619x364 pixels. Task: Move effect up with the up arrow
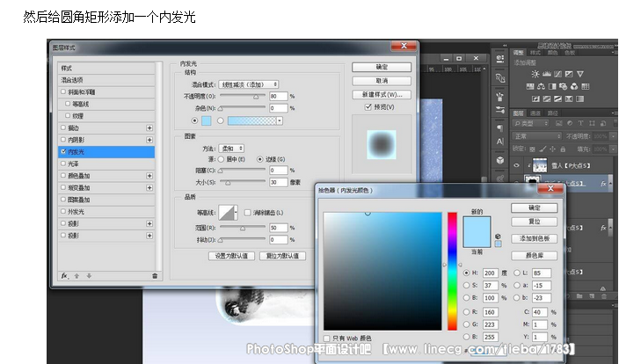pyautogui.click(x=77, y=276)
